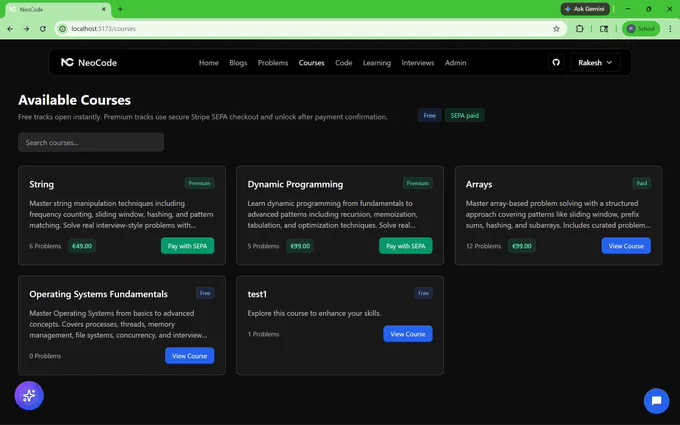Open the chat bubble floating button
Screen dimensions: 680x425
tap(656, 401)
